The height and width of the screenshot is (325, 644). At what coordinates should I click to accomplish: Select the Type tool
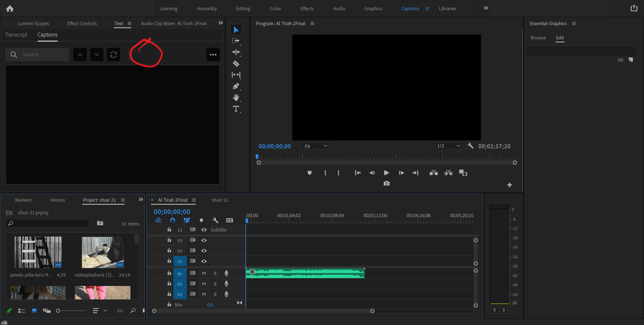(x=236, y=109)
